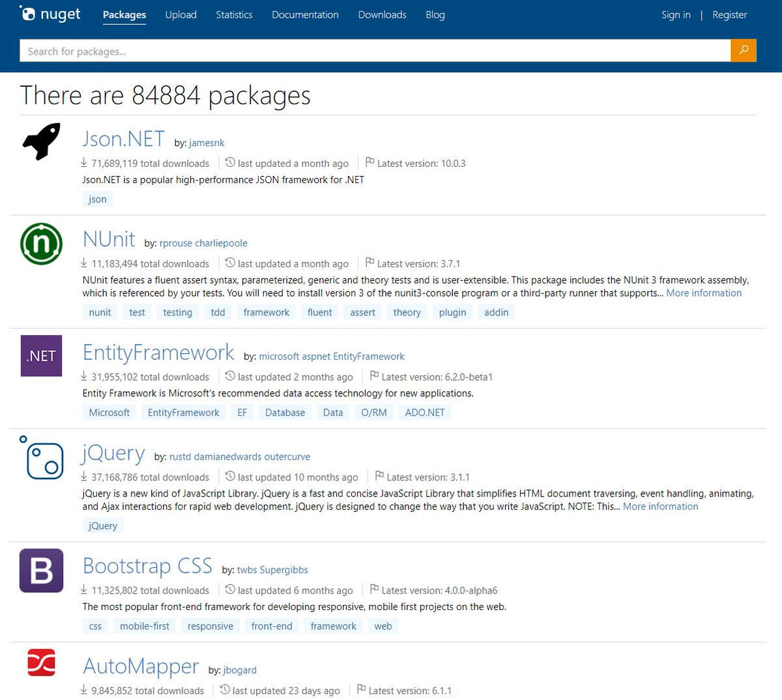Click the Sign in link
This screenshot has height=700, width=782.
[676, 14]
